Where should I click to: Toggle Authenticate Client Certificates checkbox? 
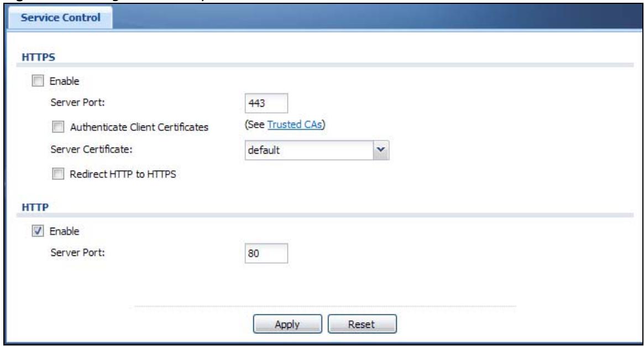[x=58, y=127]
